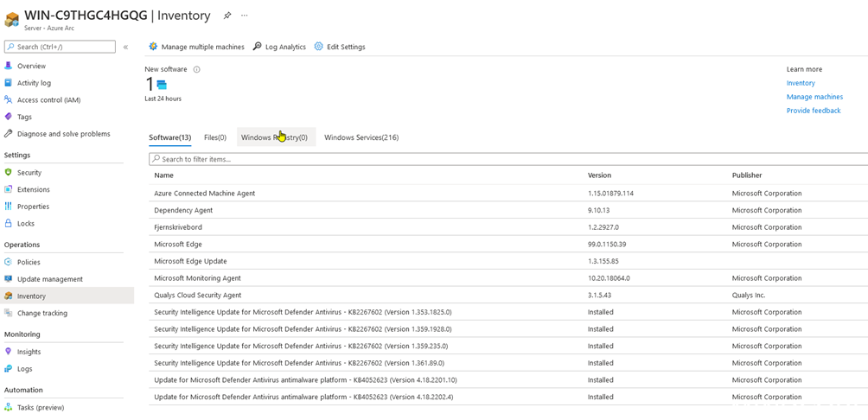
Task: Sort by the Version column header
Action: 599,175
